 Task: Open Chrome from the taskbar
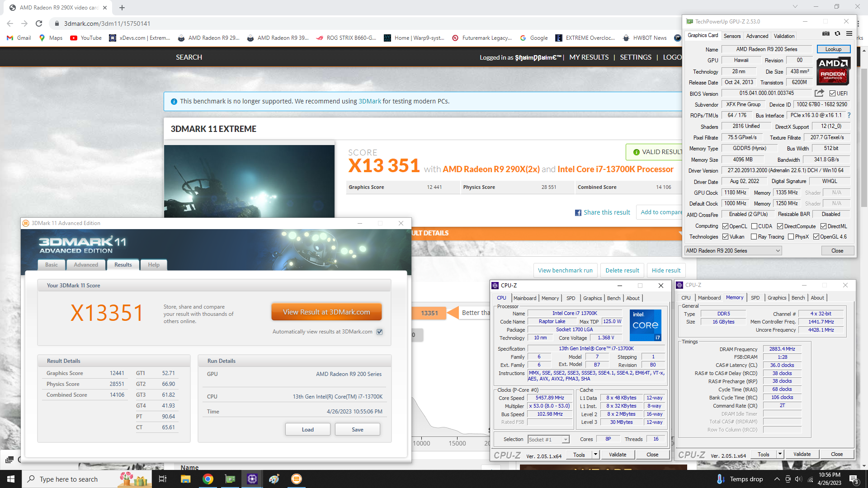(208, 479)
